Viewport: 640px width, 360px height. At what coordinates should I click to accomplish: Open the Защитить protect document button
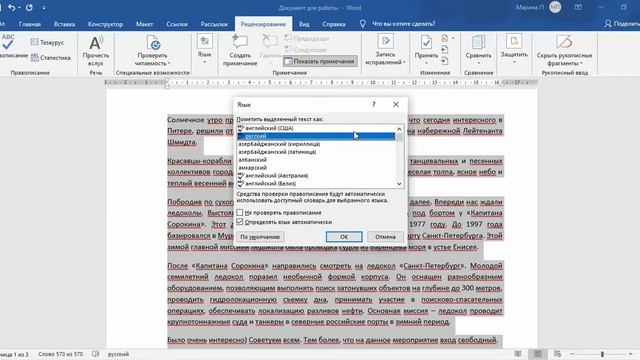pos(514,49)
